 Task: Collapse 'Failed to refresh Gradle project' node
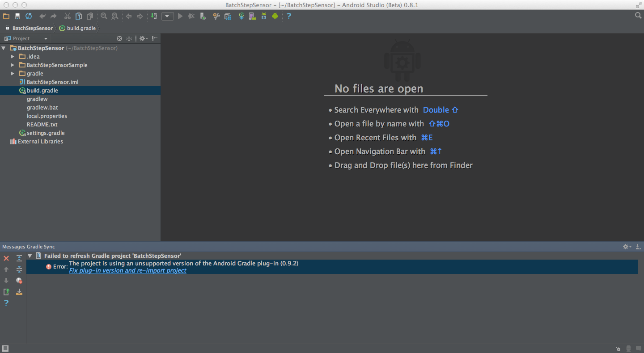tap(30, 256)
